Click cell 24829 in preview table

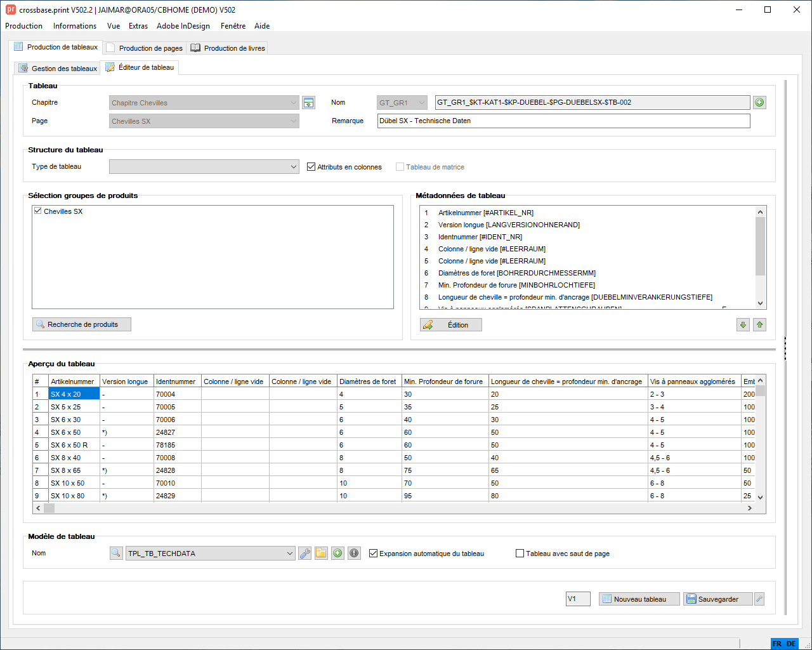(x=177, y=496)
